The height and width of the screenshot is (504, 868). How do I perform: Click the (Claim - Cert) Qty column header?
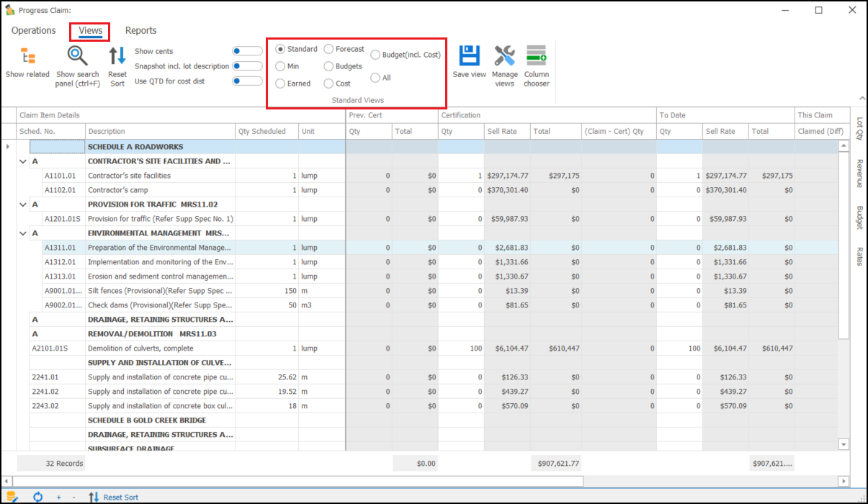(x=619, y=131)
